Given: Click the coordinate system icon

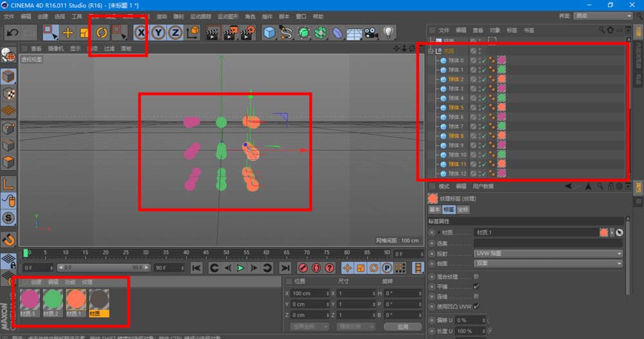Looking at the screenshot, I should pyautogui.click(x=193, y=32).
